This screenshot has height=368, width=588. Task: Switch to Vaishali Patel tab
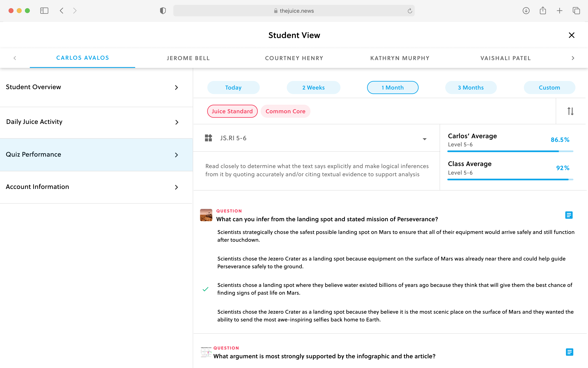[x=506, y=58]
